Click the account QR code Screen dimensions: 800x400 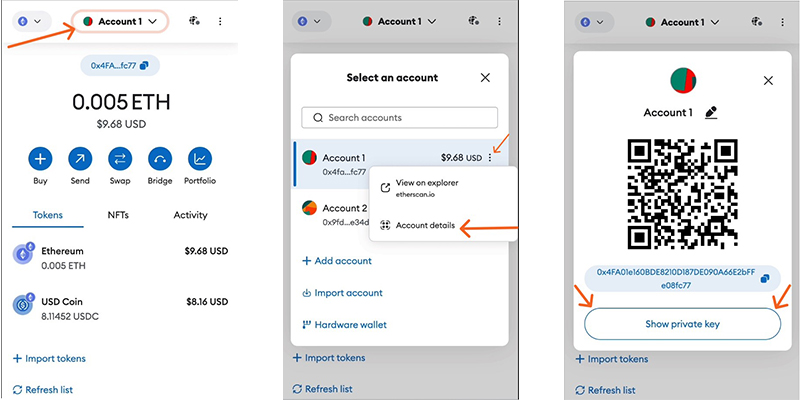click(682, 193)
